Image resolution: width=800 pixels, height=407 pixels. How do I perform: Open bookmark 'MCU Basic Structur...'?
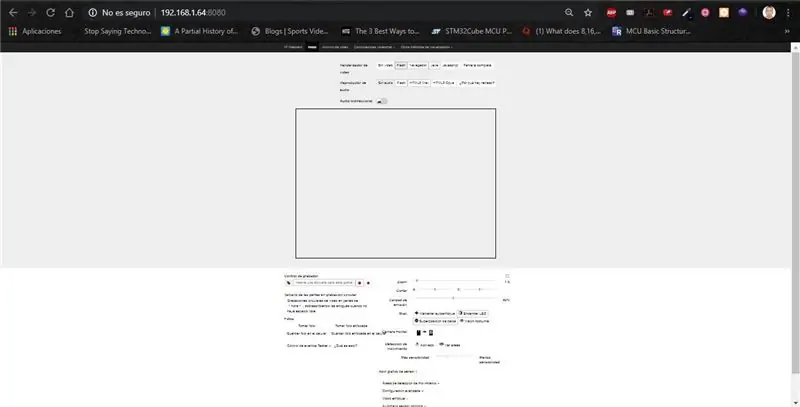[x=652, y=31]
